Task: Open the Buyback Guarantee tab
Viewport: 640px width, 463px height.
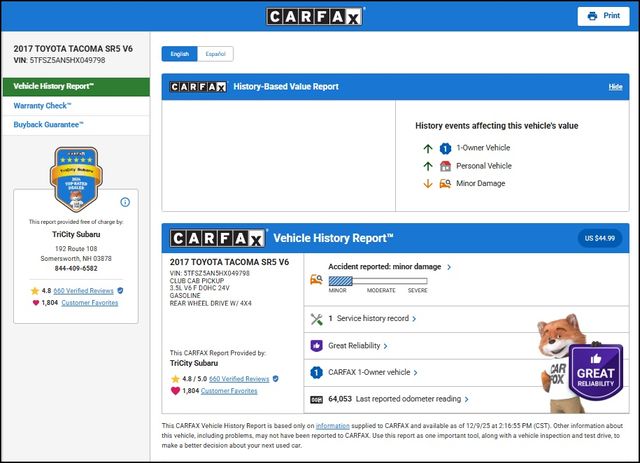Action: coord(49,124)
